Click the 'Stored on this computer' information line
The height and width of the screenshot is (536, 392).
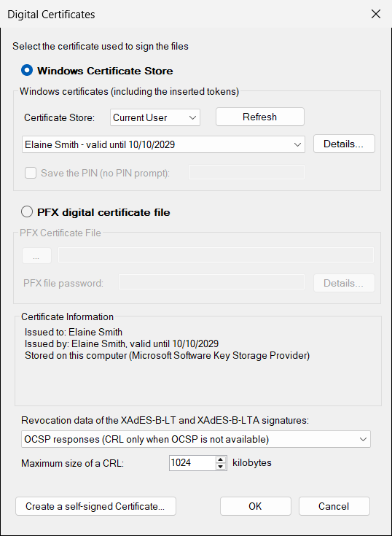(168, 356)
